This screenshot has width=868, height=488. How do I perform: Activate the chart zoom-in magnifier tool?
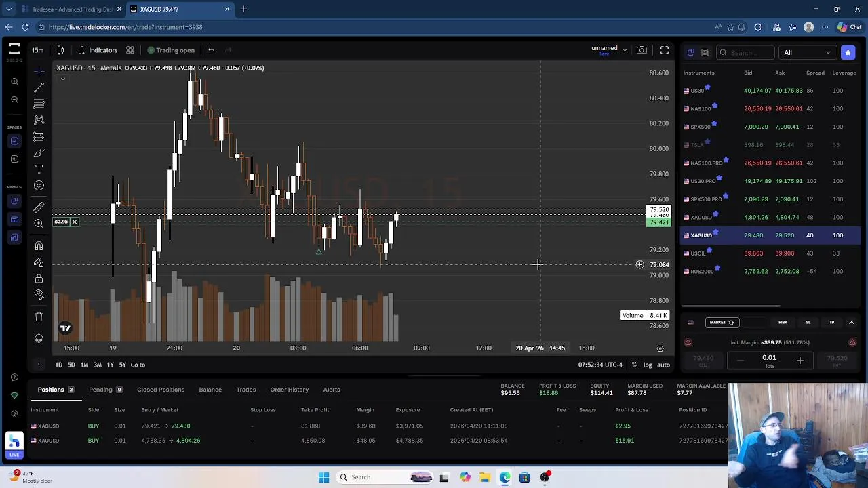pos(39,224)
